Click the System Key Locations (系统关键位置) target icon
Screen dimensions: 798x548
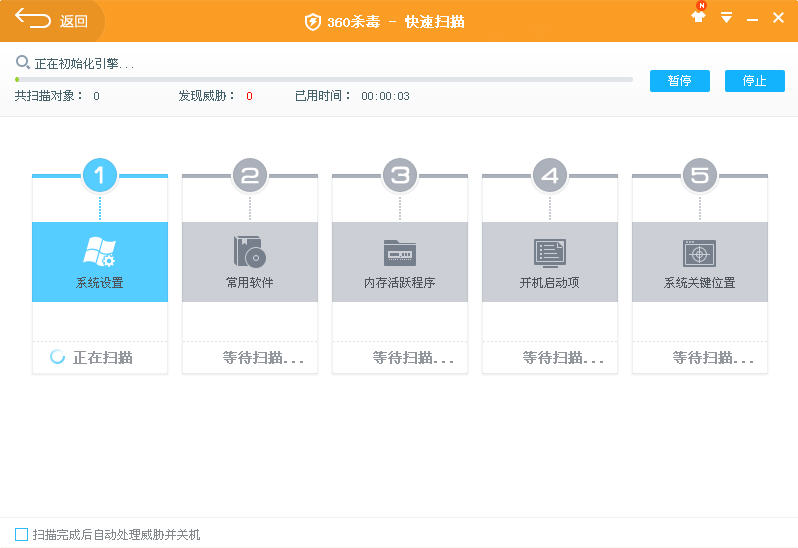(x=699, y=252)
